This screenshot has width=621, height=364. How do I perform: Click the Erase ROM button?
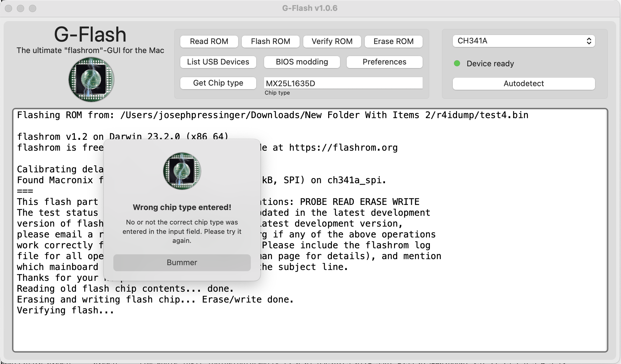pyautogui.click(x=393, y=41)
